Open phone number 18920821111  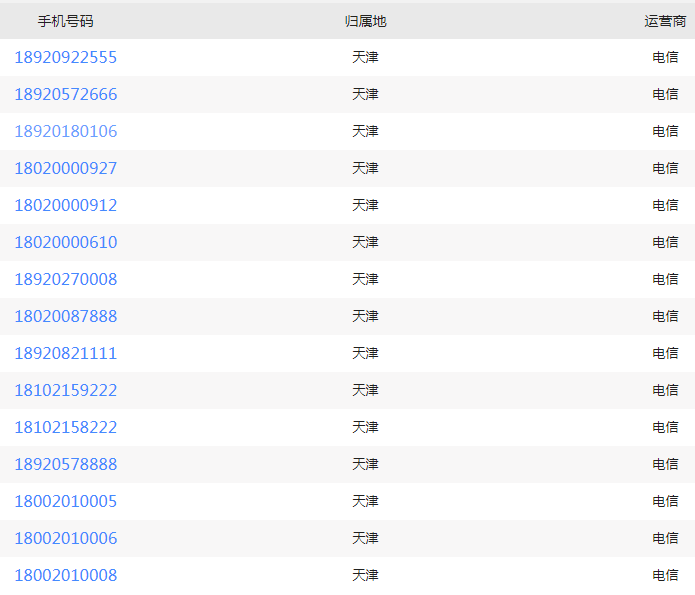click(66, 353)
